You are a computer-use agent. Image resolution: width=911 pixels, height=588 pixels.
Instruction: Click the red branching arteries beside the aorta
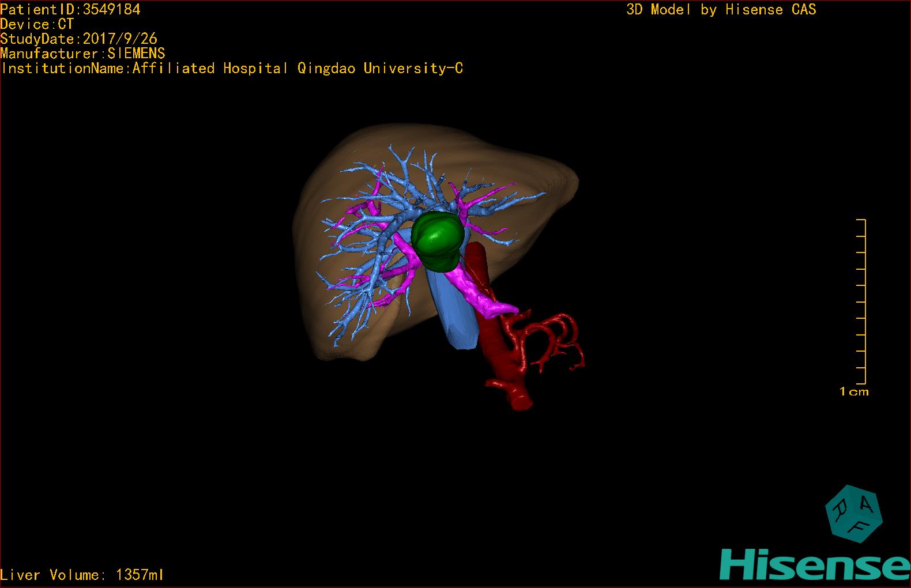tap(554, 340)
